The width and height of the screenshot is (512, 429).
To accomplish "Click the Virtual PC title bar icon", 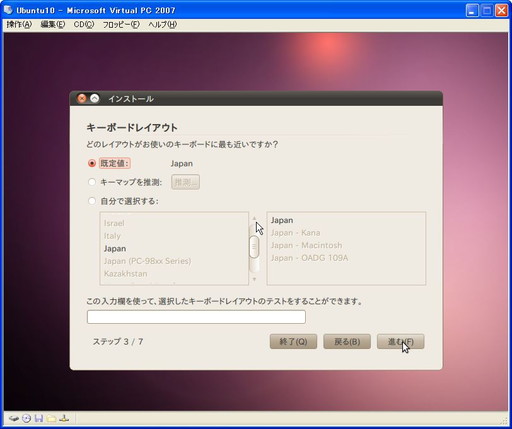I will tap(8, 10).
